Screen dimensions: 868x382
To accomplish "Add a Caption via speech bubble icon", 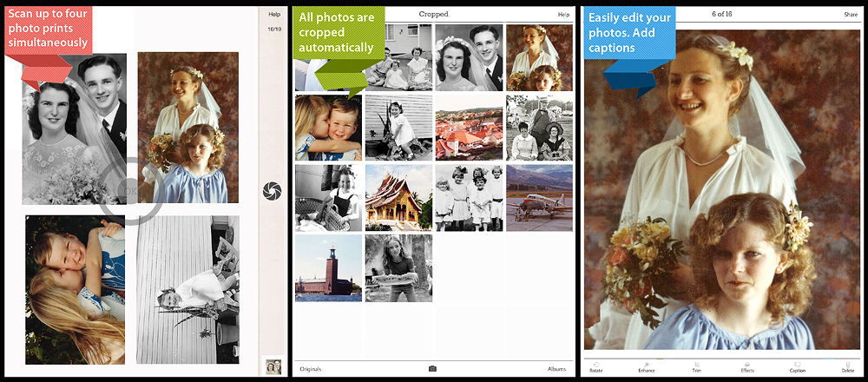I will coord(798,367).
